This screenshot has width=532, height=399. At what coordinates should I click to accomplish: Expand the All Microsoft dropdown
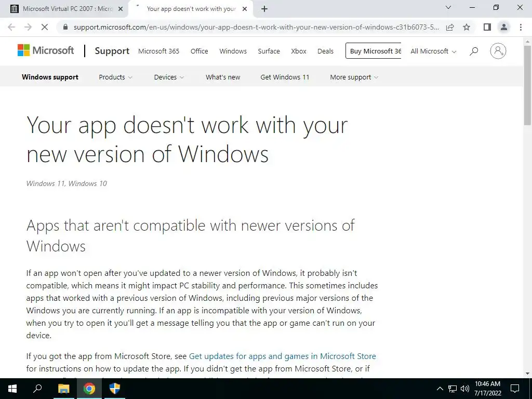433,51
